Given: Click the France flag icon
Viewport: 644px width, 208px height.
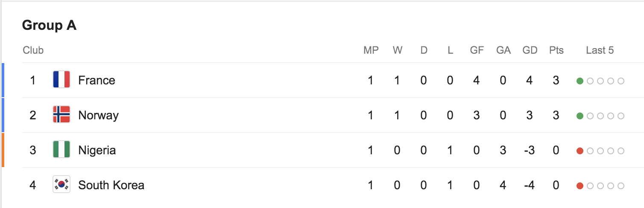Looking at the screenshot, I should pyautogui.click(x=61, y=80).
